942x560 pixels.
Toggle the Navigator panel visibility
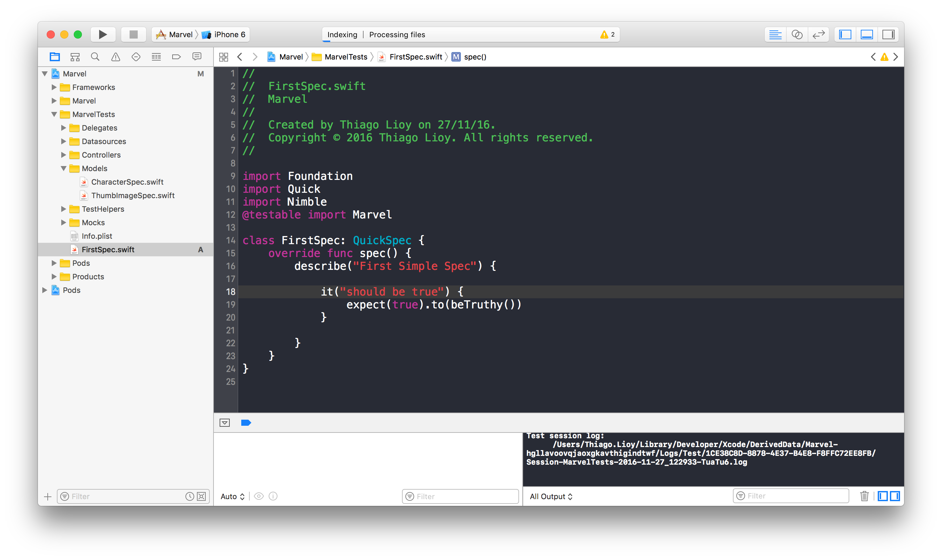click(845, 34)
